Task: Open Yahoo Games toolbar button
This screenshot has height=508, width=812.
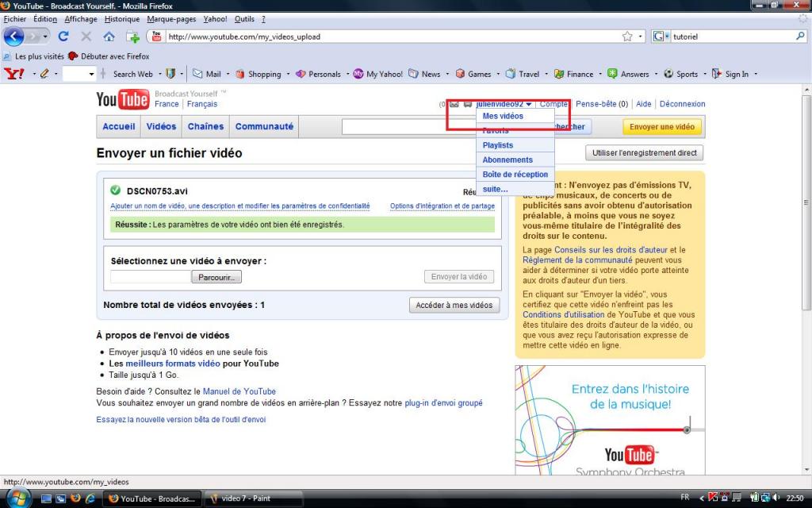Action: coord(473,74)
